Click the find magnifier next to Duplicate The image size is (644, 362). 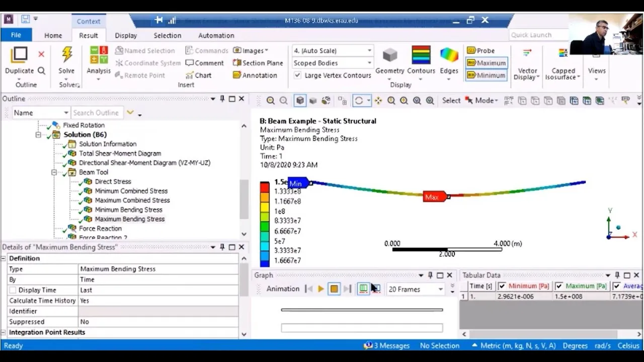41,71
